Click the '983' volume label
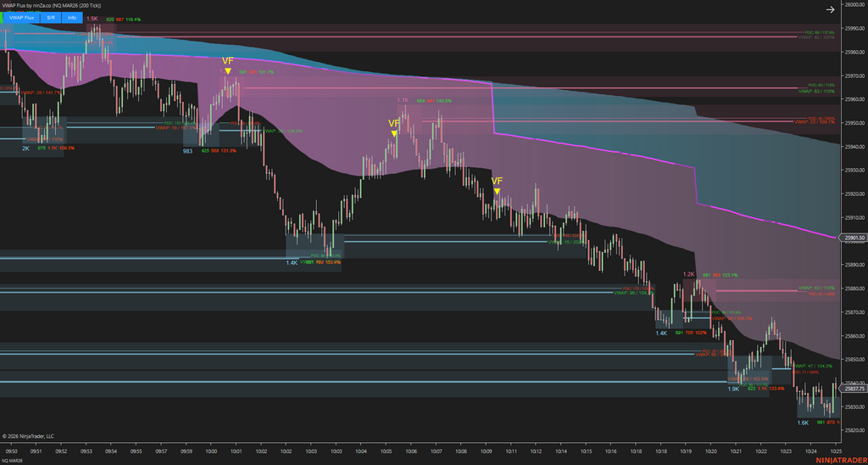 point(187,151)
